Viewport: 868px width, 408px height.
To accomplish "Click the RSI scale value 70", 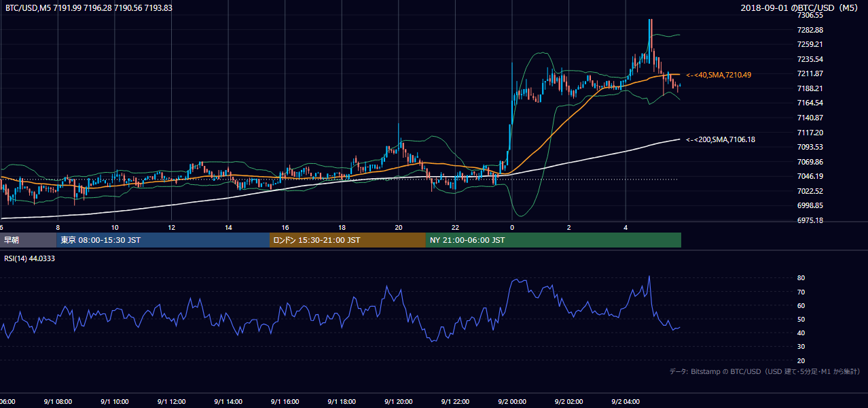I will [801, 292].
